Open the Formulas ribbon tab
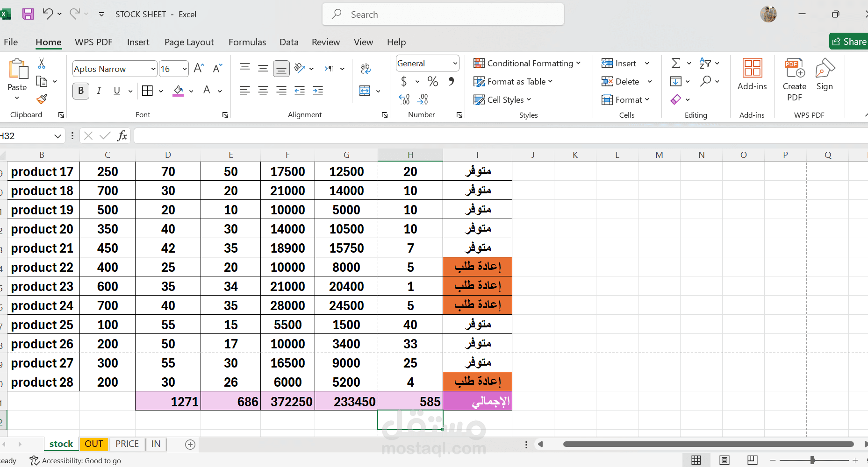Screen dimensions: 868x467 coord(247,42)
